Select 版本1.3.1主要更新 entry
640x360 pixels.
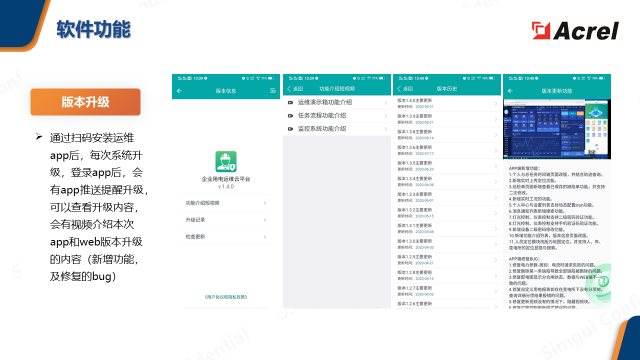[x=447, y=229]
